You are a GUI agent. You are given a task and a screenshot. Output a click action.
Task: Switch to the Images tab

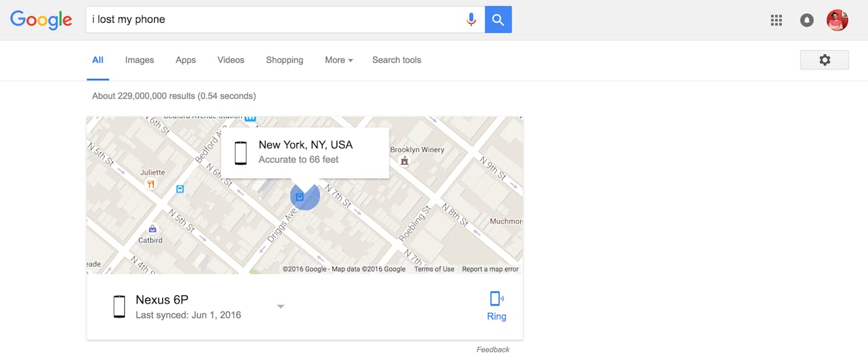[x=140, y=60]
